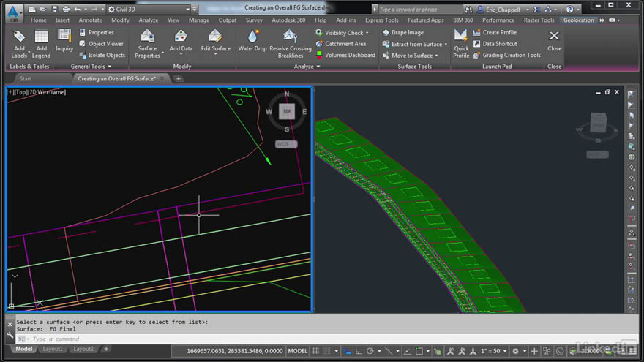The height and width of the screenshot is (362, 644).
Task: Open Grading Creation Tools
Action: tap(507, 55)
